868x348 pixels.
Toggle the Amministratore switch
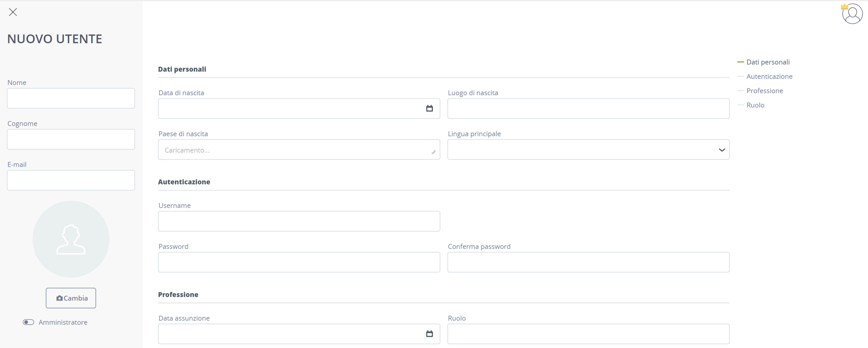point(28,322)
